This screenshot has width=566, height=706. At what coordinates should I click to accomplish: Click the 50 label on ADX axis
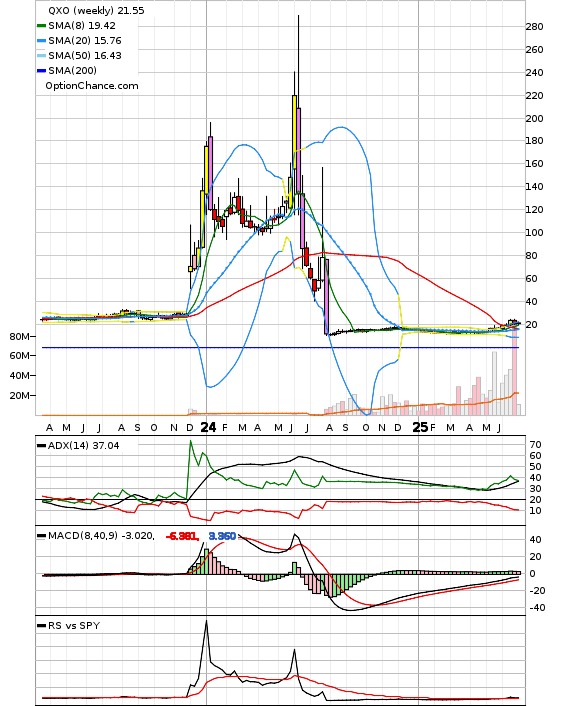click(535, 466)
